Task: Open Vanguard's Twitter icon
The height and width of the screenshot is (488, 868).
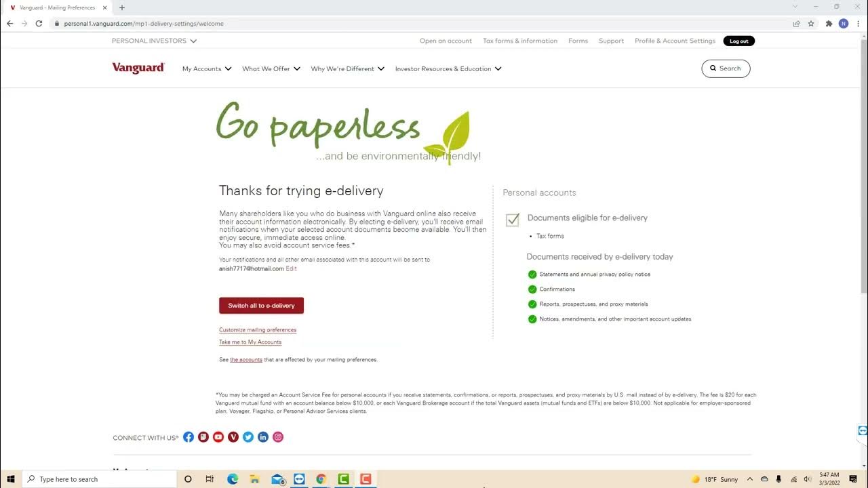Action: [x=248, y=437]
